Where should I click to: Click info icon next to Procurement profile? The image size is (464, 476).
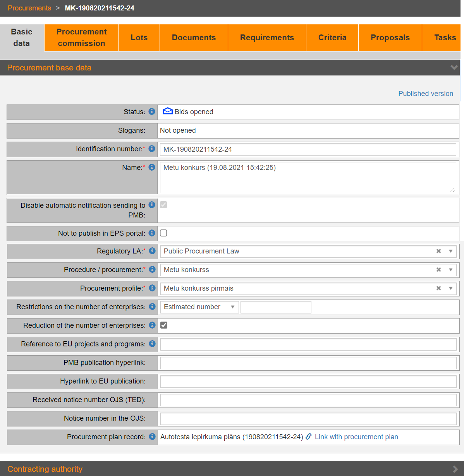tap(152, 288)
